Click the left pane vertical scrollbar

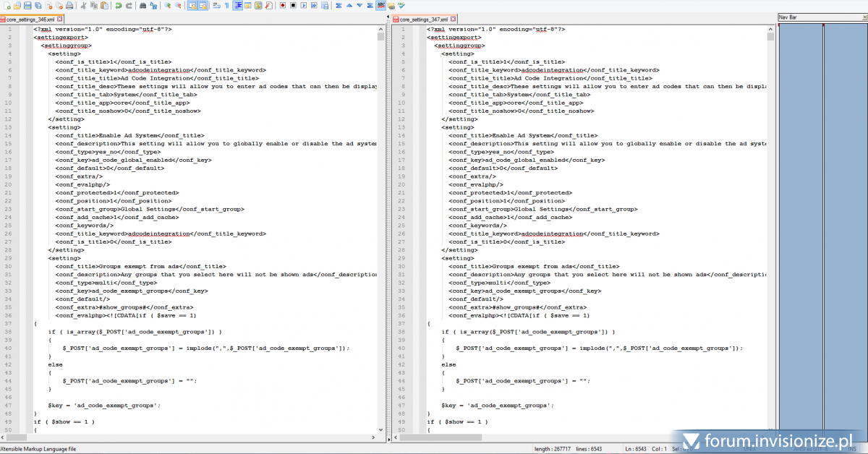[x=381, y=217]
